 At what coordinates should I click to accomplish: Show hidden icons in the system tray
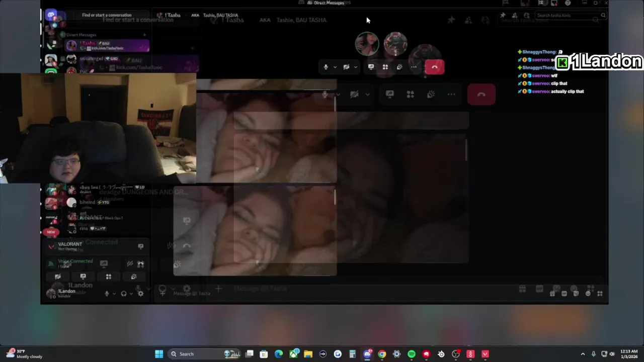click(x=583, y=354)
